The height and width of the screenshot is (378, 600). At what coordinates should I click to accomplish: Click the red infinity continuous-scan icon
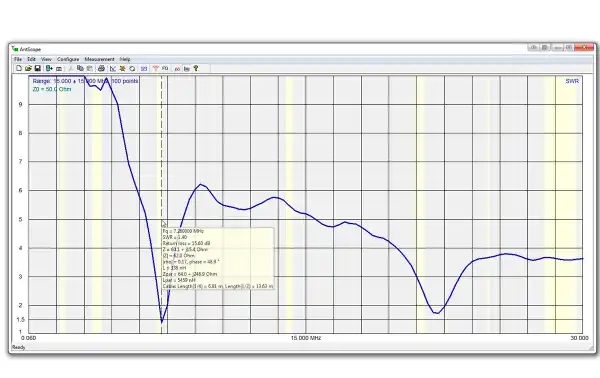tap(177, 69)
